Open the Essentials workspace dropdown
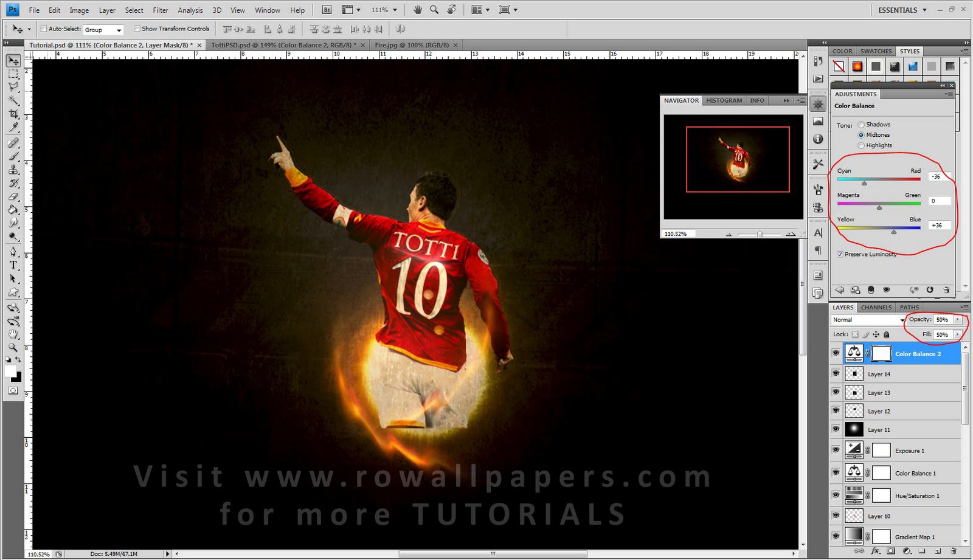 tap(902, 10)
